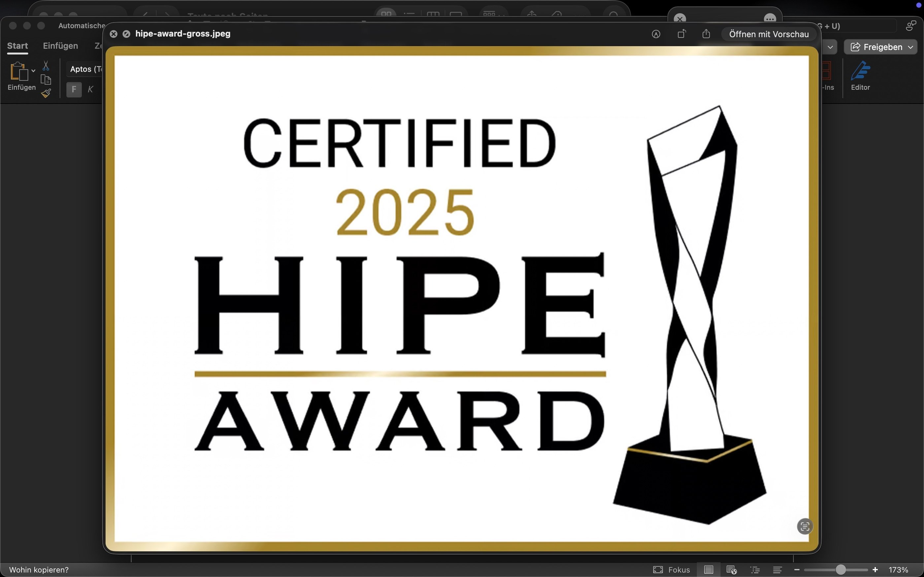Open the Freigeben share dropdown
The image size is (924, 577).
point(880,47)
